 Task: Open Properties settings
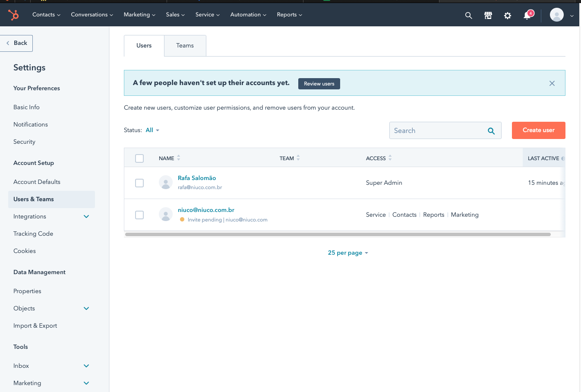[27, 291]
